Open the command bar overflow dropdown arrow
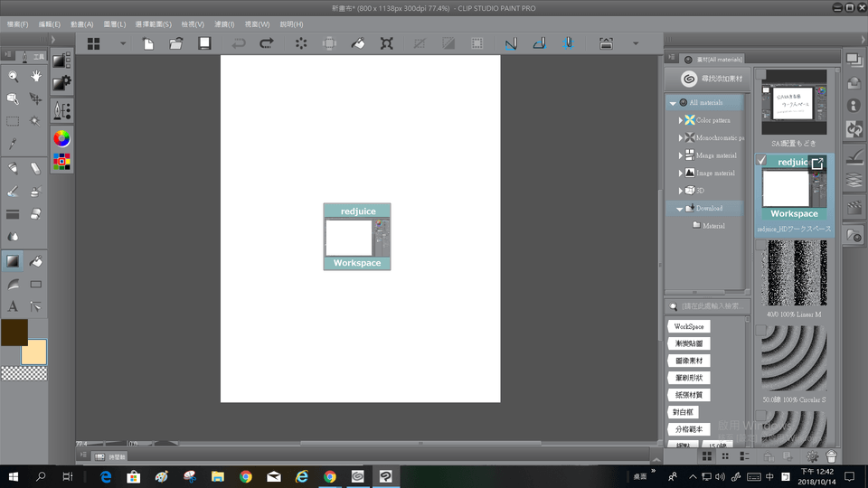868x488 pixels. [636, 43]
